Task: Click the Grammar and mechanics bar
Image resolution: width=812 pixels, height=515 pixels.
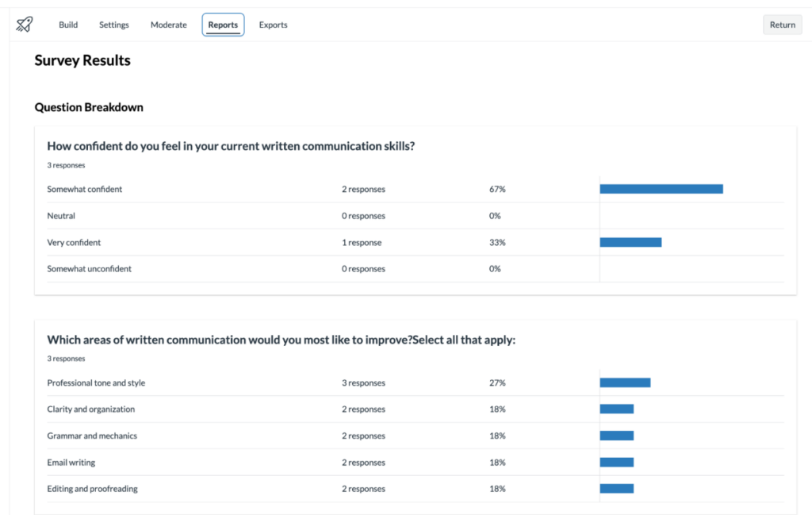Action: point(616,436)
